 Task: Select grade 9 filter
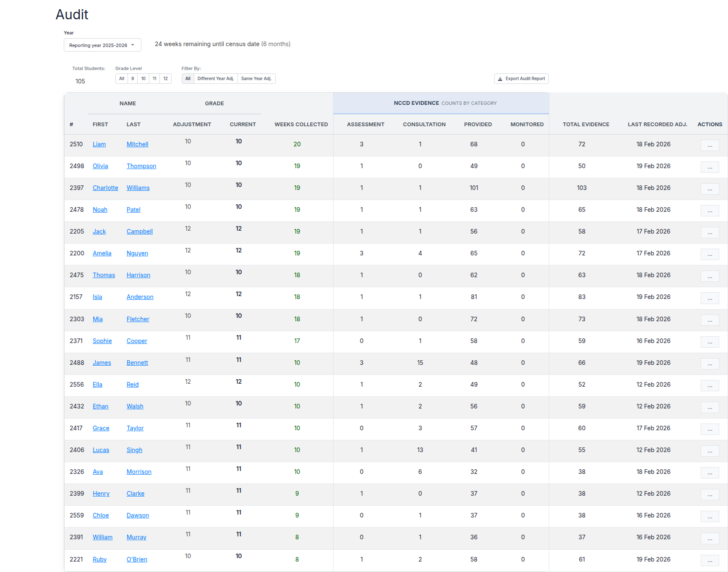pos(133,79)
